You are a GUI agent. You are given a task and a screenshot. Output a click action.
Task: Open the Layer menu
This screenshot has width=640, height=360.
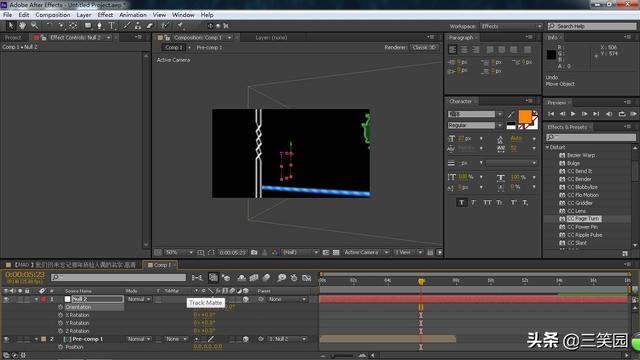(x=84, y=15)
